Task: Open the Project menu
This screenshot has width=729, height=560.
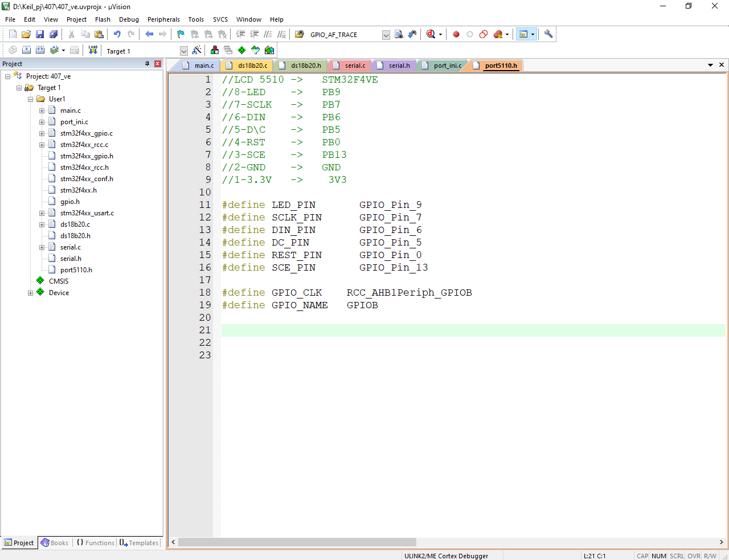Action: click(76, 19)
